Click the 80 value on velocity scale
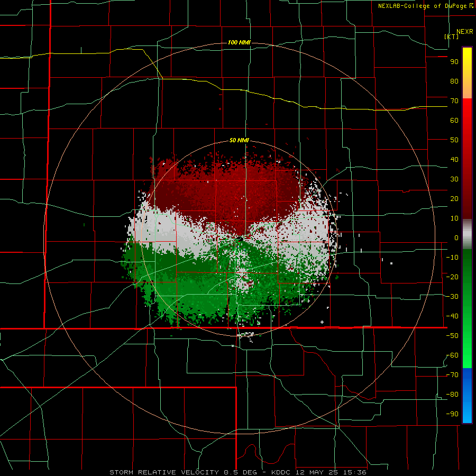 coord(454,81)
